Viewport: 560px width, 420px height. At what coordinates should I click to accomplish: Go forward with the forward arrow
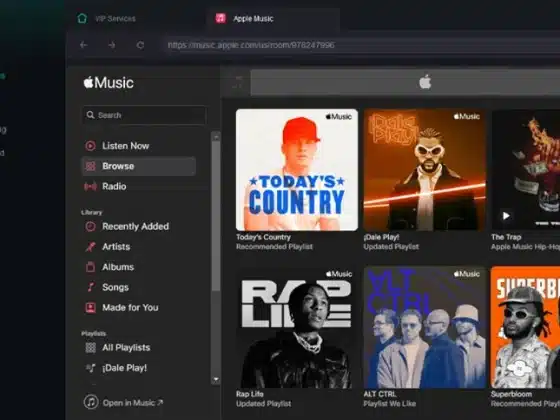coord(112,45)
